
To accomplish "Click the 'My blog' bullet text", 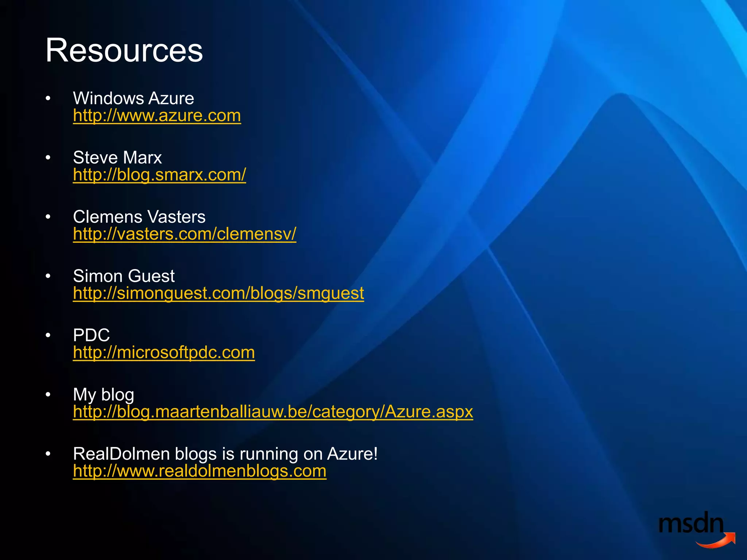I will coord(104,395).
